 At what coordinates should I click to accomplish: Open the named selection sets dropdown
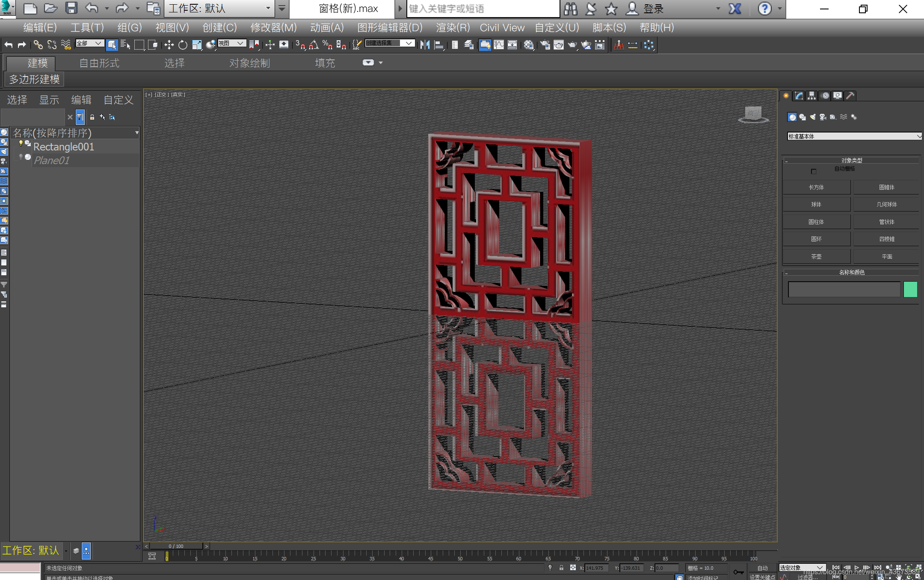[409, 43]
